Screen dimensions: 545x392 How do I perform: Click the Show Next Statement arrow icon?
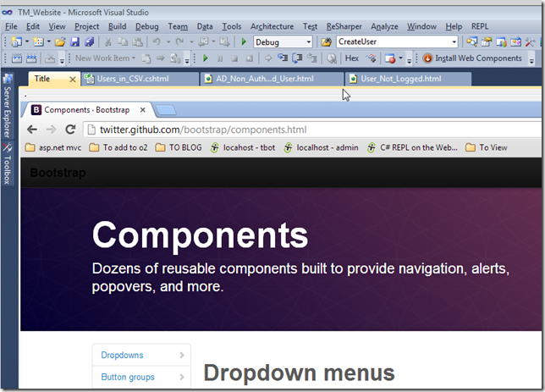click(268, 58)
